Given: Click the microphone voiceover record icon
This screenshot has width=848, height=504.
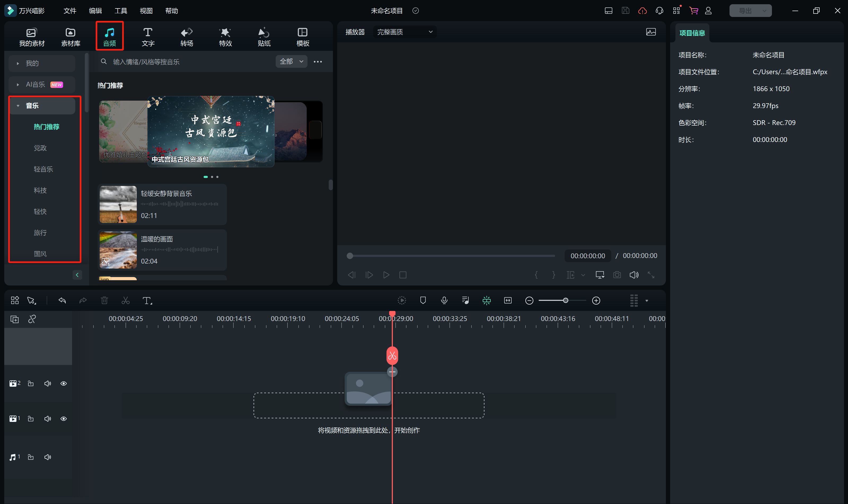Looking at the screenshot, I should click(444, 300).
